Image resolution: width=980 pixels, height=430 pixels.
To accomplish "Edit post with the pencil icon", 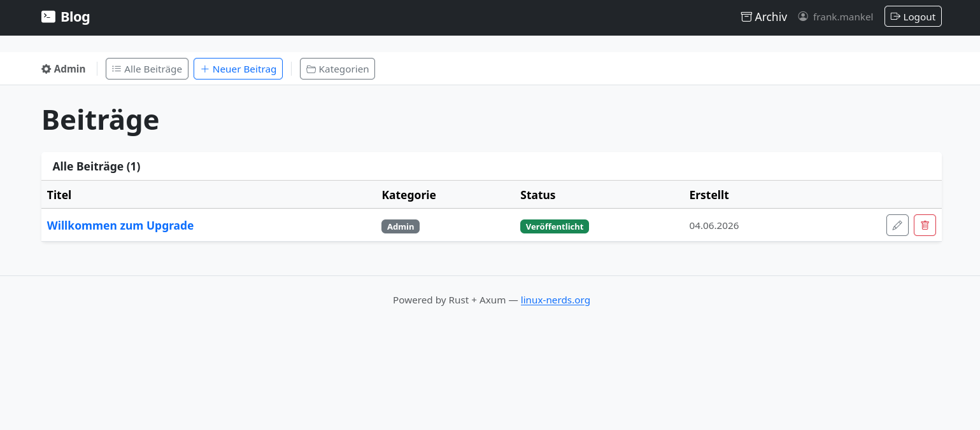I will pyautogui.click(x=897, y=225).
